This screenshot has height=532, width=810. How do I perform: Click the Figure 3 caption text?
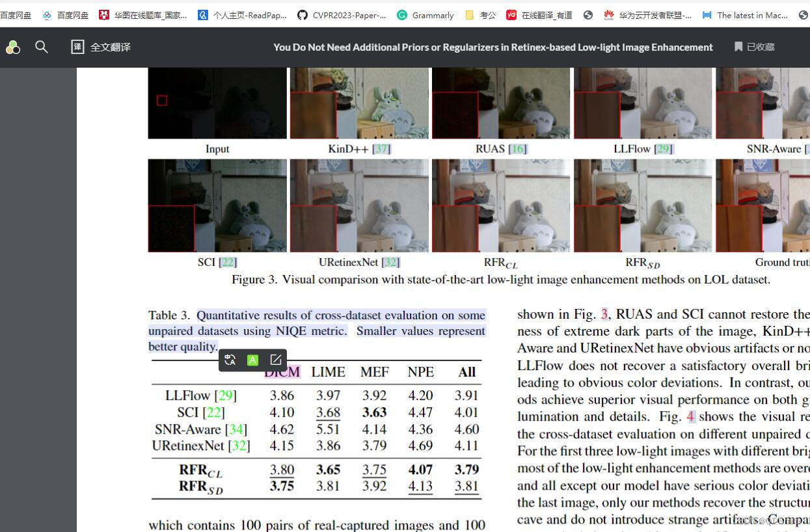[501, 280]
